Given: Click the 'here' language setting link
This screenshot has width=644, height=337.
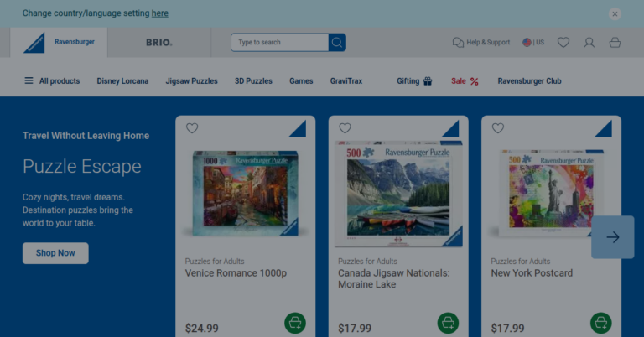Looking at the screenshot, I should tap(160, 13).
